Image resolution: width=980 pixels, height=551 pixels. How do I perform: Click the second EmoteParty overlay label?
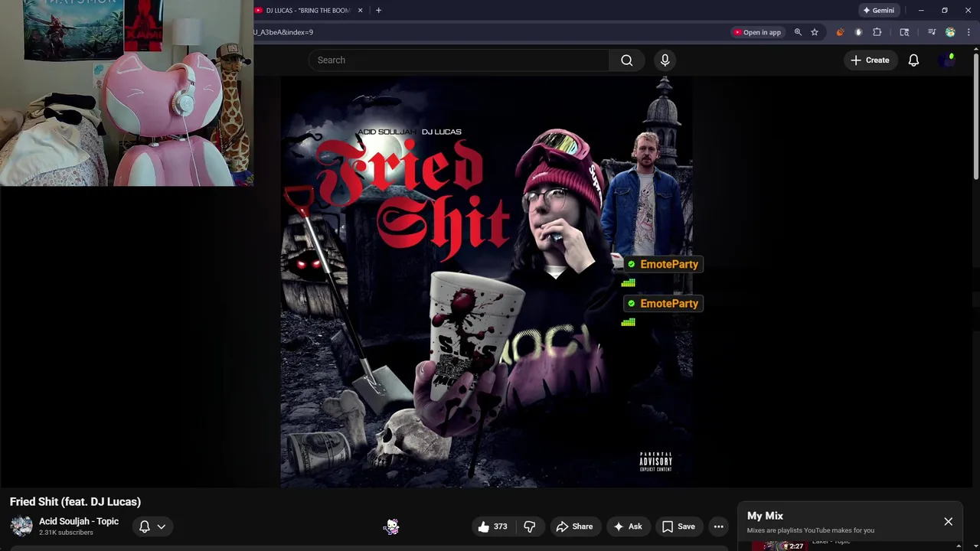[662, 304]
